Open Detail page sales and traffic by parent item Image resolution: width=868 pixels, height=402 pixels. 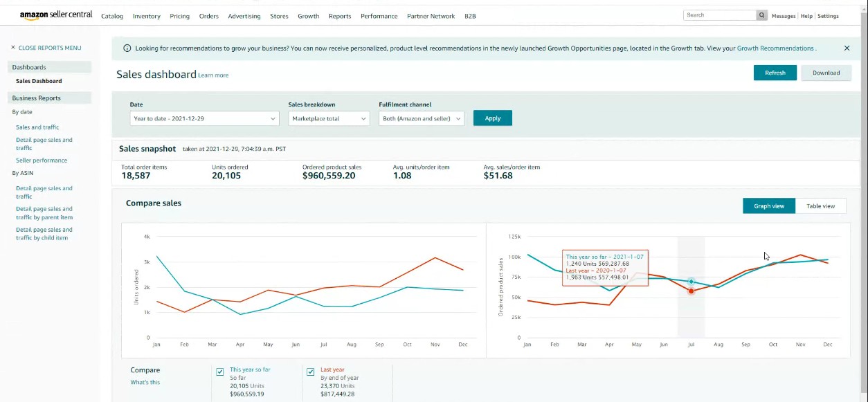point(44,213)
